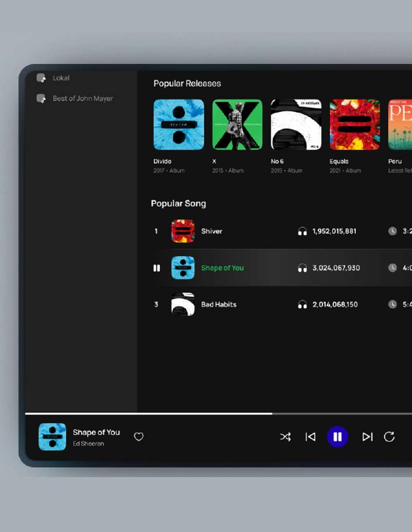Click the 2019 Album label under No 6
412x532 pixels.
click(286, 170)
